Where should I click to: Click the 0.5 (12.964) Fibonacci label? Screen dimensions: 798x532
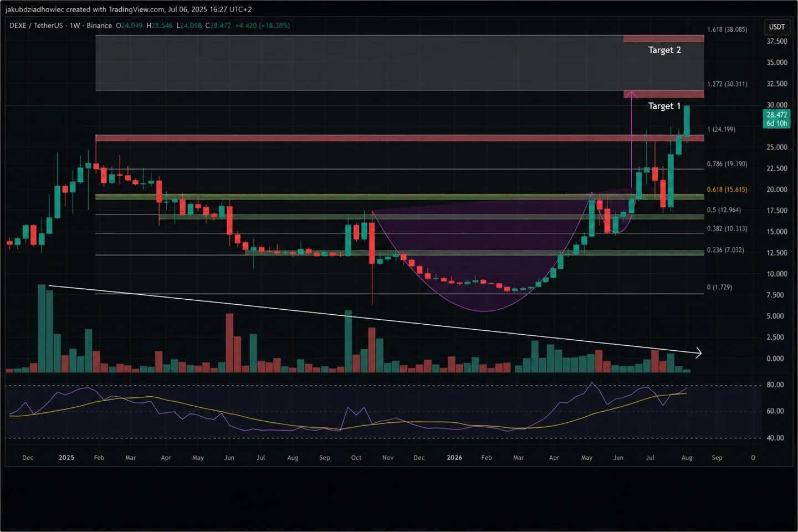tap(724, 210)
